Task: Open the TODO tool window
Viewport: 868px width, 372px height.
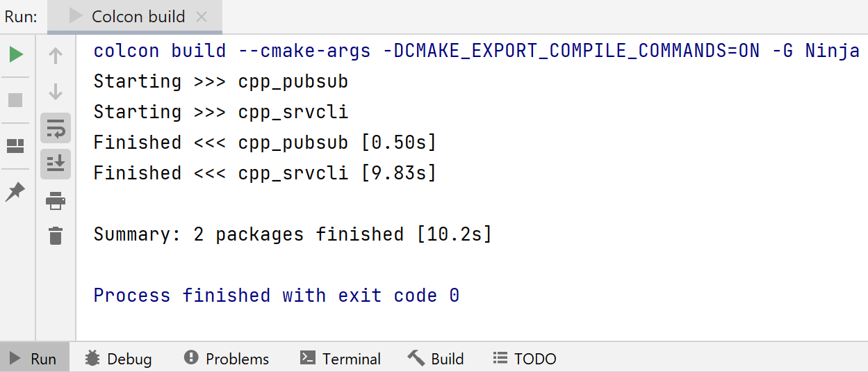Action: pyautogui.click(x=525, y=359)
